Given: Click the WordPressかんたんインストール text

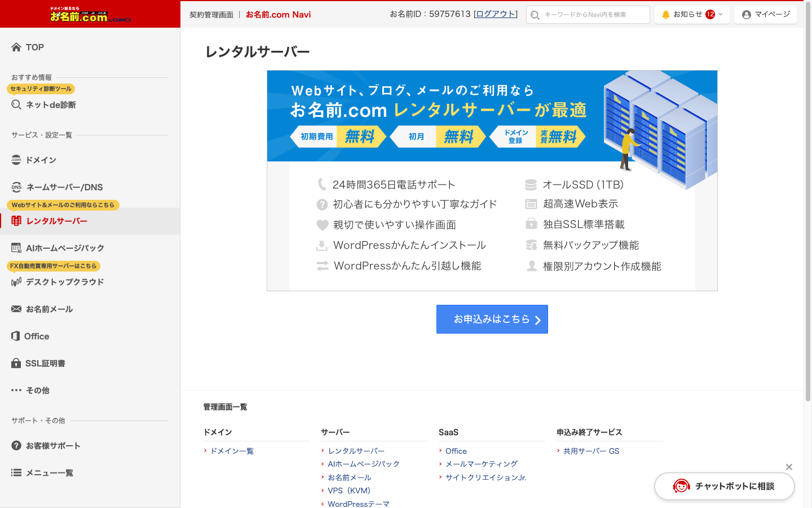Looking at the screenshot, I should (x=409, y=245).
